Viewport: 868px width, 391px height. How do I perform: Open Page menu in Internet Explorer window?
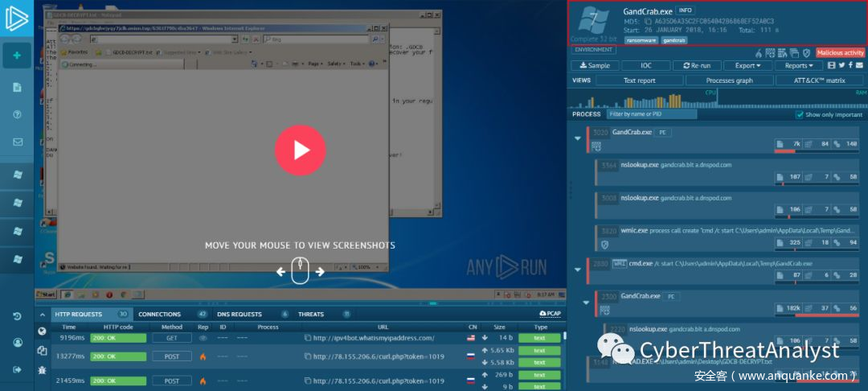coord(314,64)
